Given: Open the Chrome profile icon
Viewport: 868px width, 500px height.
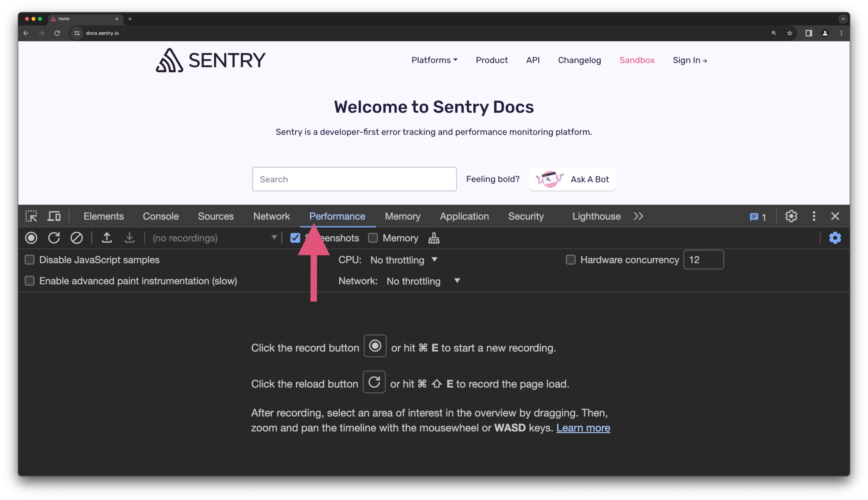Looking at the screenshot, I should (825, 33).
